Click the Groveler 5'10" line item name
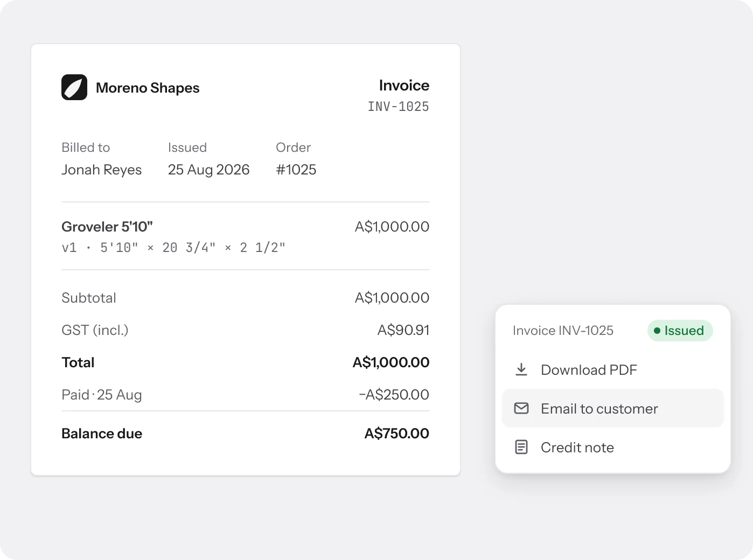The image size is (753, 560). (x=107, y=227)
